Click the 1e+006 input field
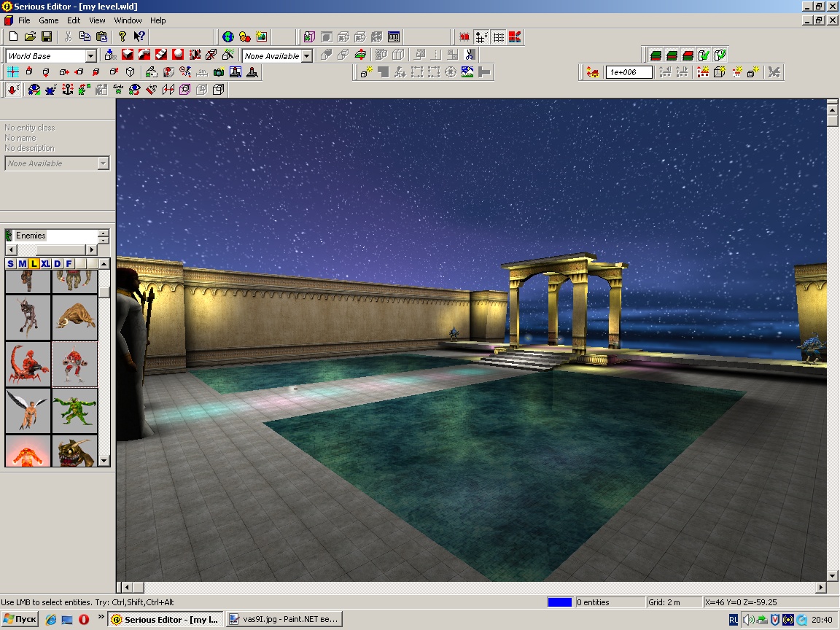 (629, 72)
